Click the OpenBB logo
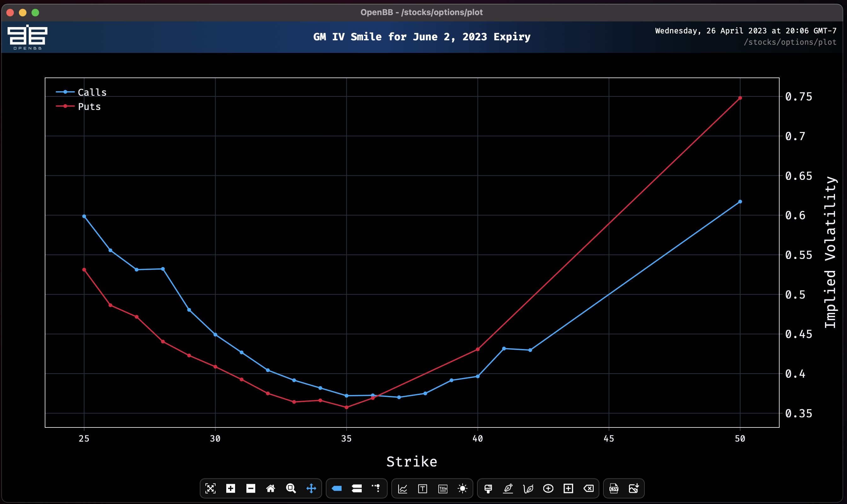The width and height of the screenshot is (847, 504). pos(27,37)
